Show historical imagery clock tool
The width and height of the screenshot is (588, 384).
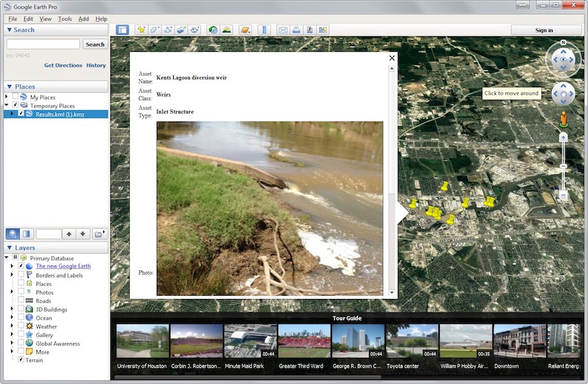click(213, 30)
